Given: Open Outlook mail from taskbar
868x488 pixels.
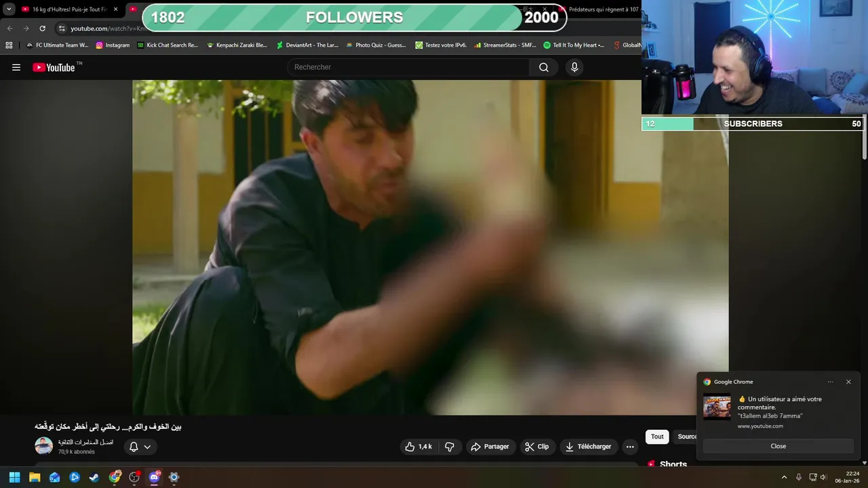Looking at the screenshot, I should [54, 477].
